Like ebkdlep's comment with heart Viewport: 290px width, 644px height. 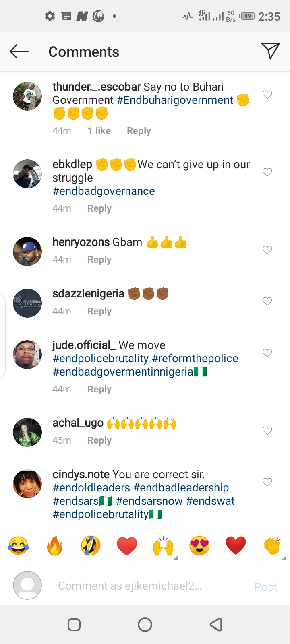coord(267,172)
